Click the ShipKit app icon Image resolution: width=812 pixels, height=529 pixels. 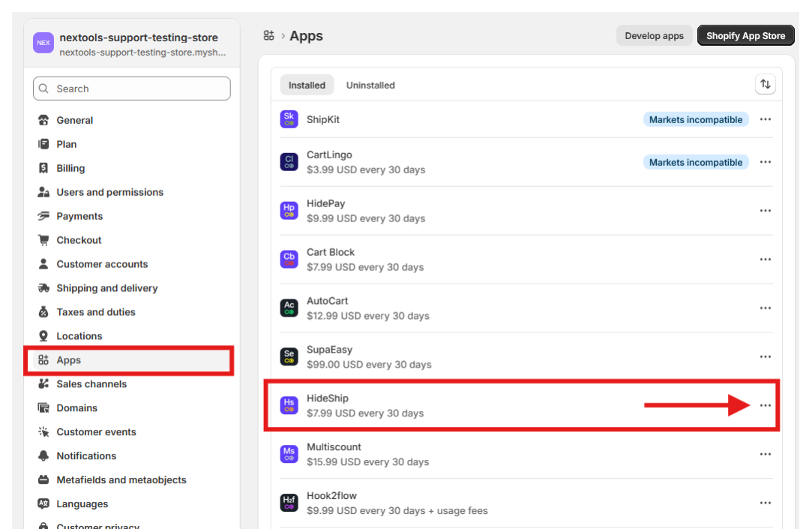289,119
